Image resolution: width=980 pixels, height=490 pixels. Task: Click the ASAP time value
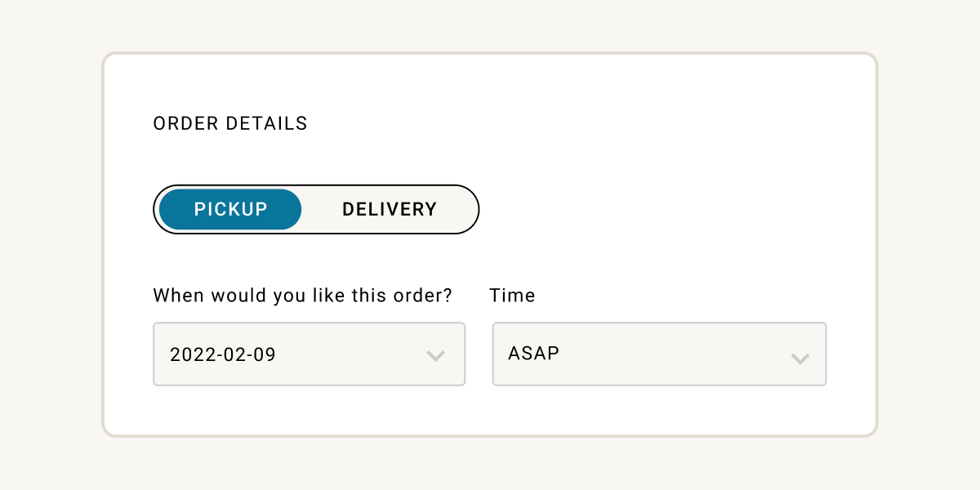pyautogui.click(x=534, y=354)
